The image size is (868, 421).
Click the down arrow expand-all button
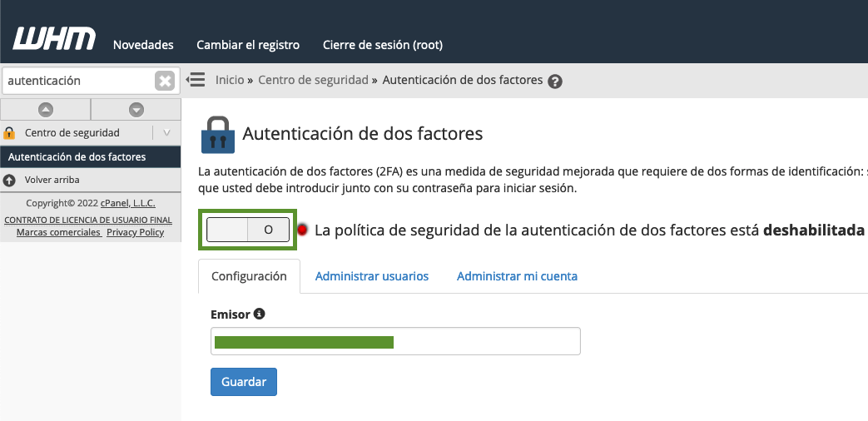136,109
